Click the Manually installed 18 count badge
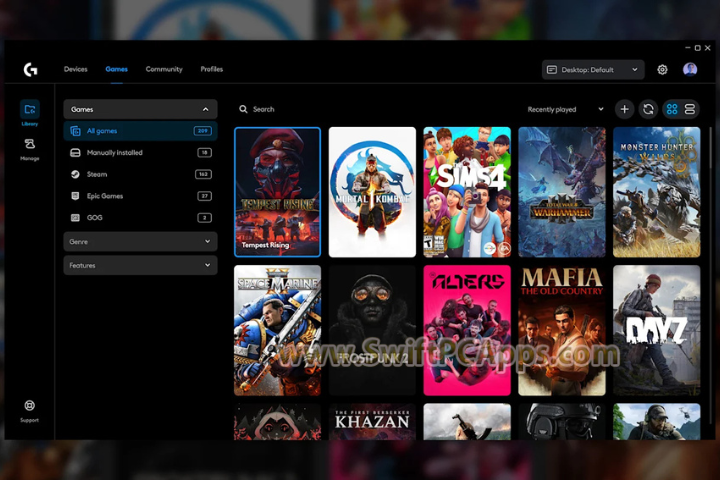 [x=205, y=152]
